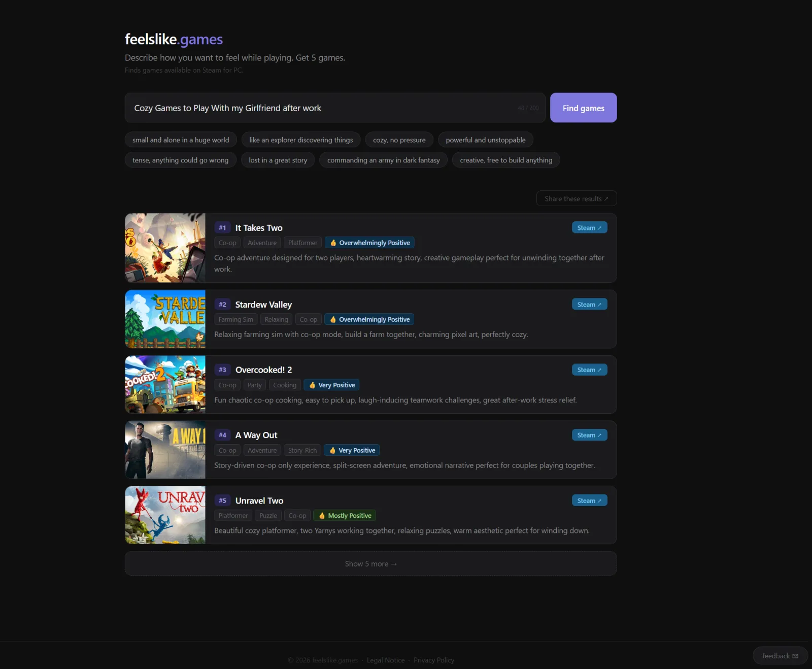The image size is (812, 669).
Task: Open Stardew Valley cover thumbnail
Action: tap(165, 319)
